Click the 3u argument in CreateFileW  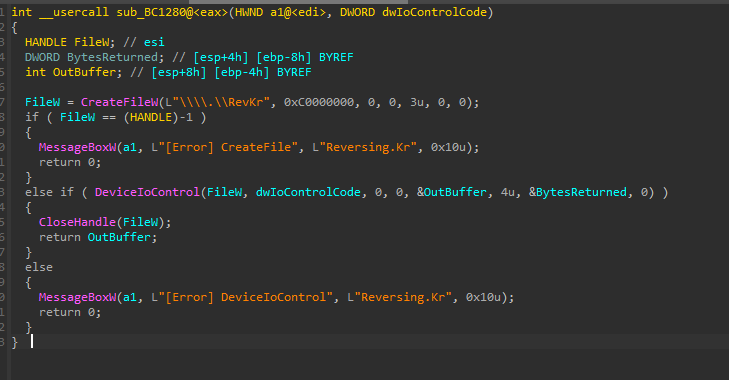click(x=417, y=102)
